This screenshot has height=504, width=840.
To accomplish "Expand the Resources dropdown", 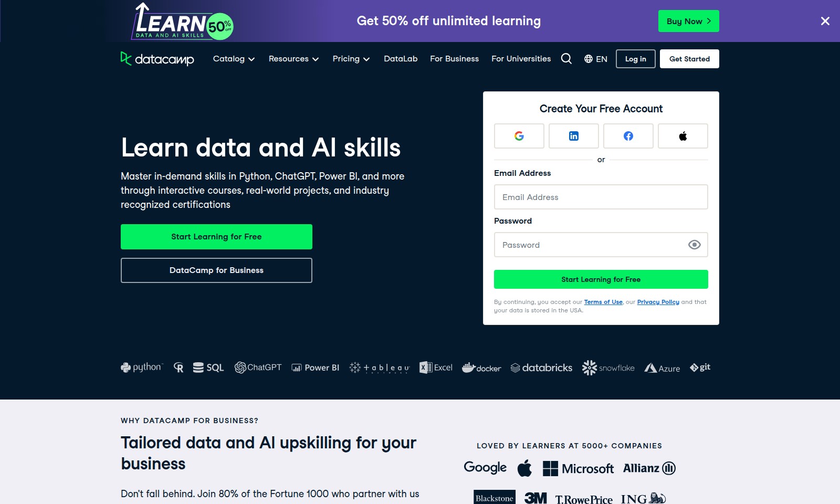I will coord(293,59).
